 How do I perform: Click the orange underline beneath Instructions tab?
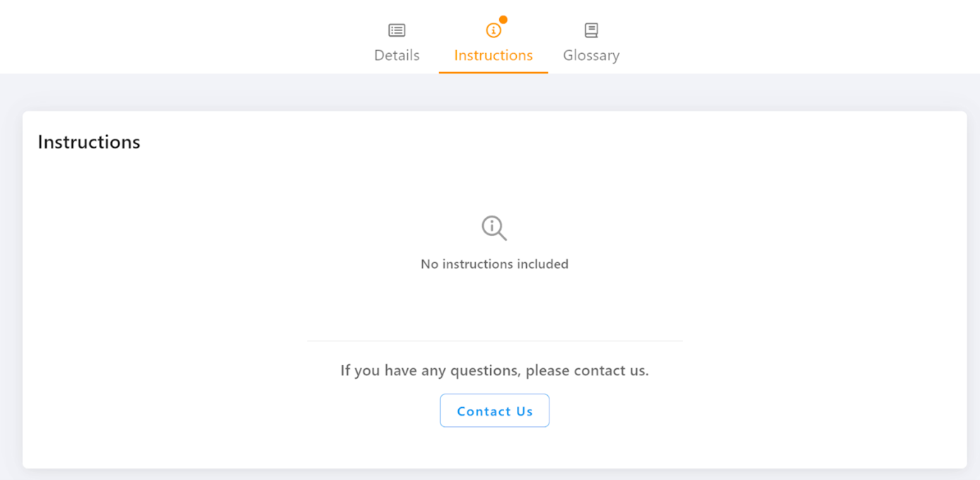click(x=493, y=72)
